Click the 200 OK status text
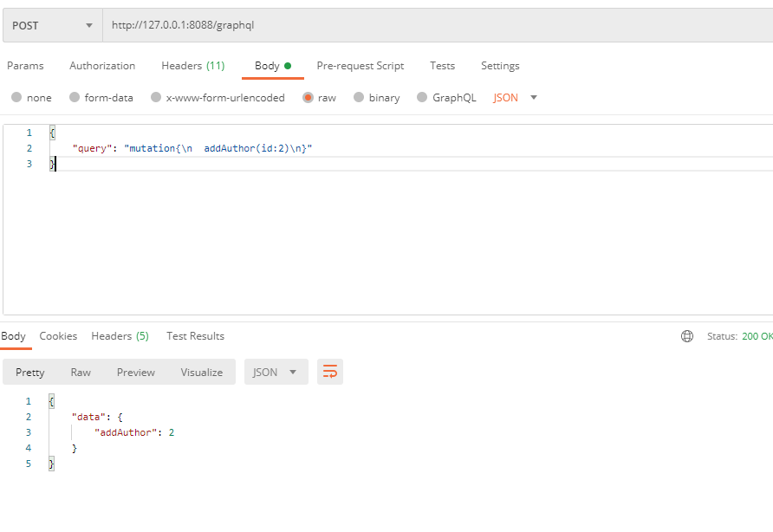The image size is (773, 532). 757,336
